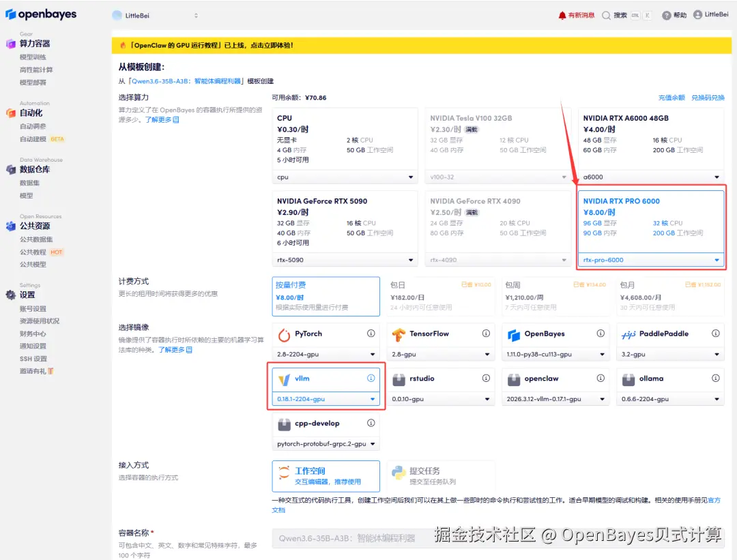This screenshot has width=737, height=560.
Task: Show info for openclaw image
Action: [x=601, y=378]
